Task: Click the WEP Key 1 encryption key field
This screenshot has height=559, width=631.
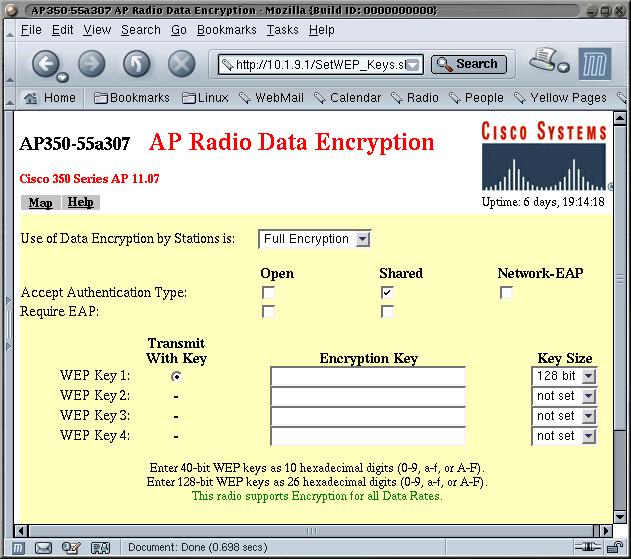Action: tap(368, 376)
